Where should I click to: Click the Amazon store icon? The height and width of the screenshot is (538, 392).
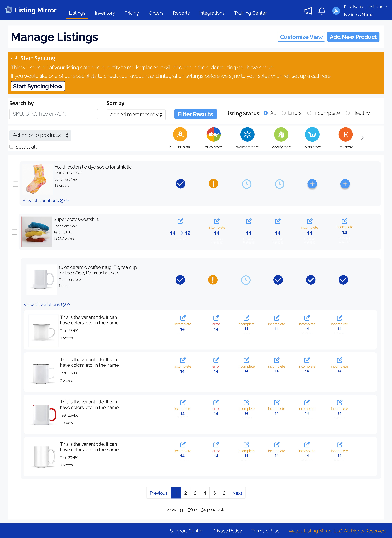[180, 134]
